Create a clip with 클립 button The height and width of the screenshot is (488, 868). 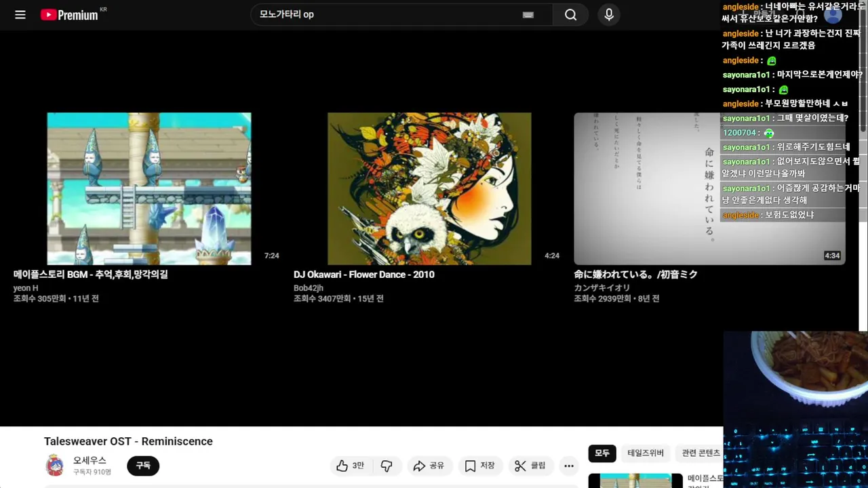530,466
